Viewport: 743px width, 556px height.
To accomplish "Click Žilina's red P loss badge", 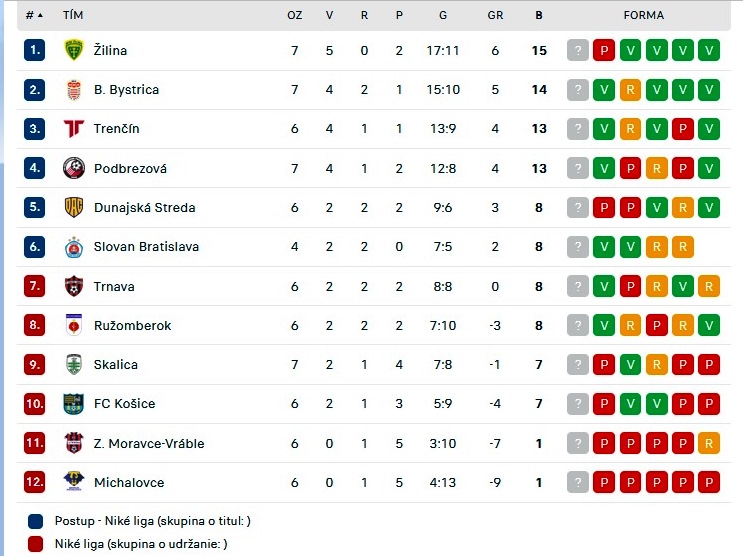I will coord(604,50).
